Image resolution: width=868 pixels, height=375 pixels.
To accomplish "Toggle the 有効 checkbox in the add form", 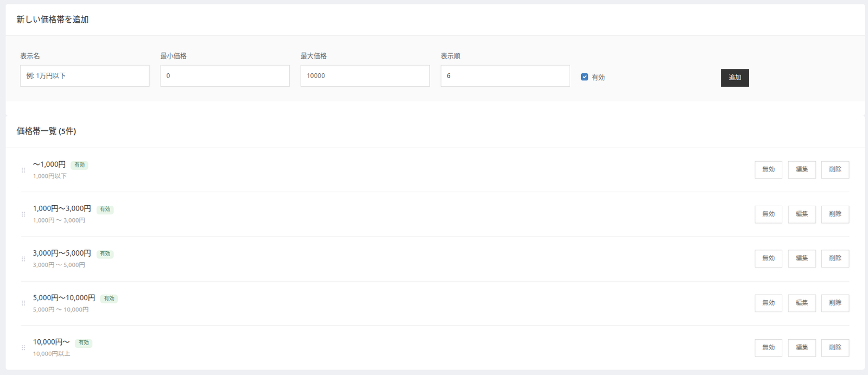I will pyautogui.click(x=584, y=77).
